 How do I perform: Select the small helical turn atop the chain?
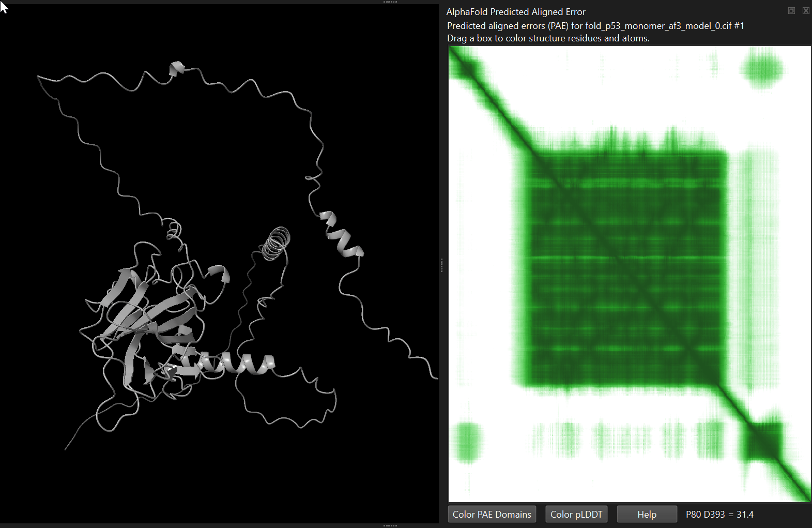coord(177,68)
